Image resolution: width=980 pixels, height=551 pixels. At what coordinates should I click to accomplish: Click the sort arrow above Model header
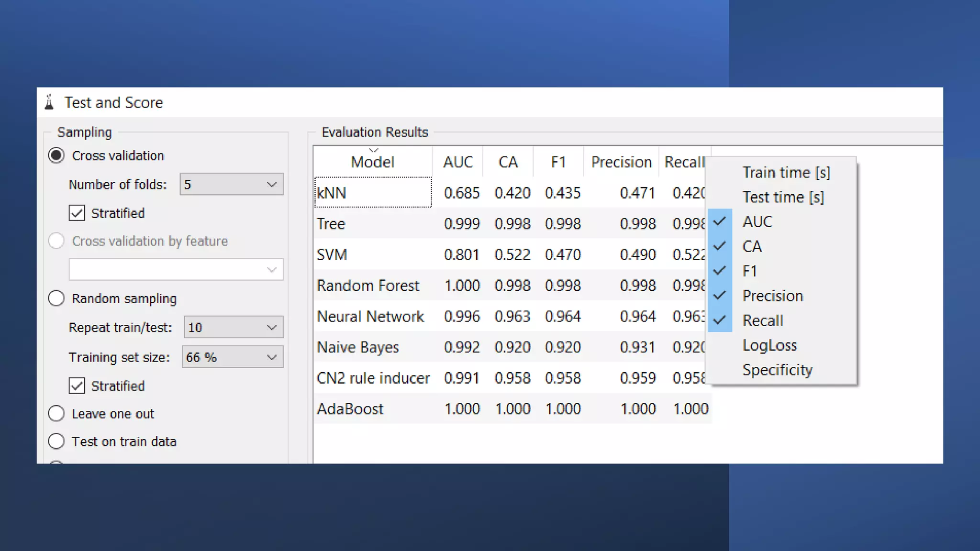point(373,150)
